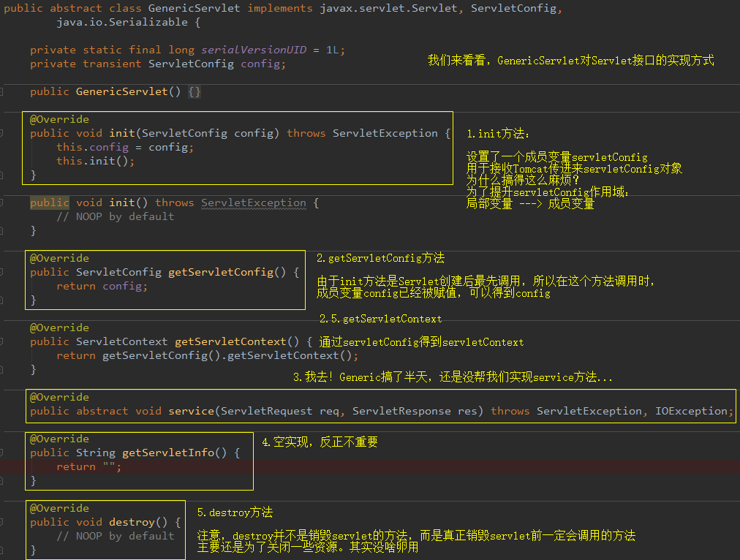Collapse the getServletInfo() method fold marker
The image size is (740, 560).
[x=1, y=453]
